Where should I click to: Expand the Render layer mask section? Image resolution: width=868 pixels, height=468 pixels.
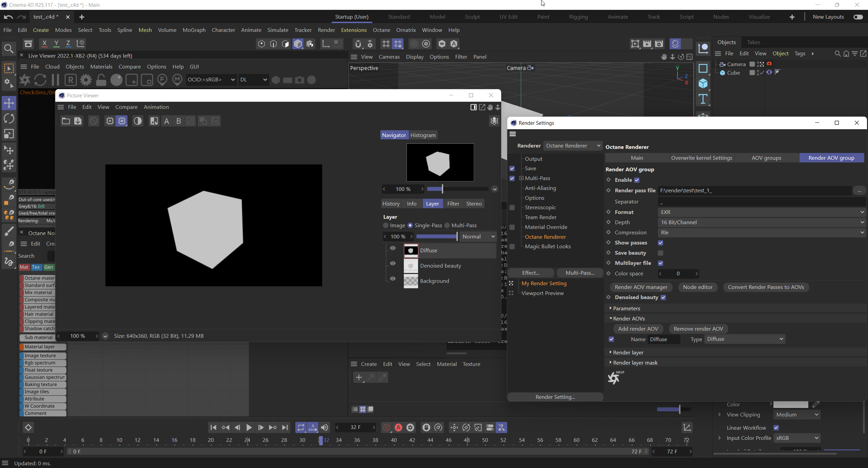(635, 363)
